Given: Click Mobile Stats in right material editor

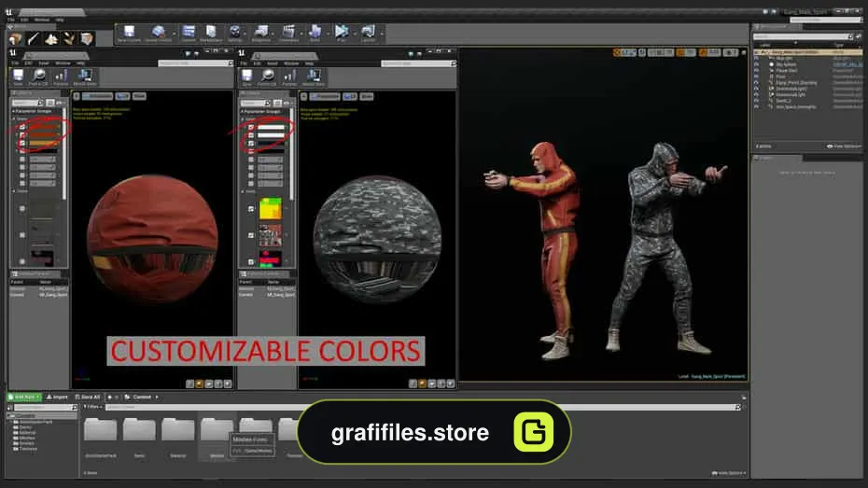Looking at the screenshot, I should pos(314,77).
